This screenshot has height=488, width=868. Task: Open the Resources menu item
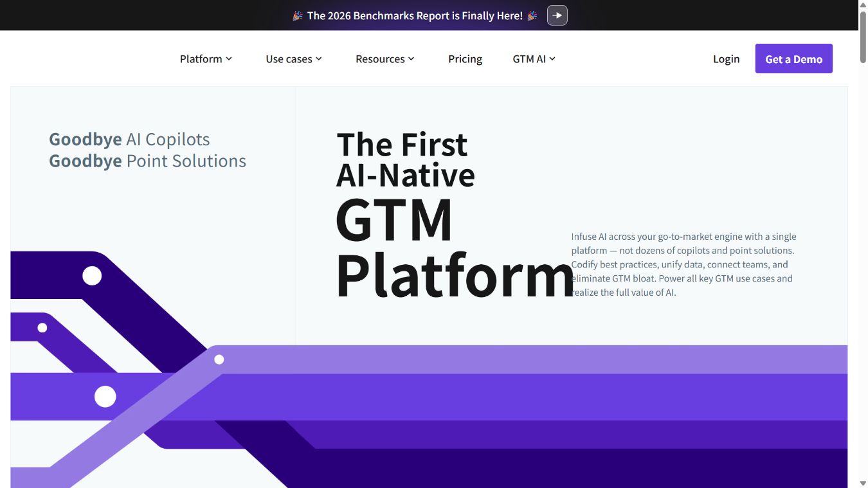pyautogui.click(x=380, y=59)
